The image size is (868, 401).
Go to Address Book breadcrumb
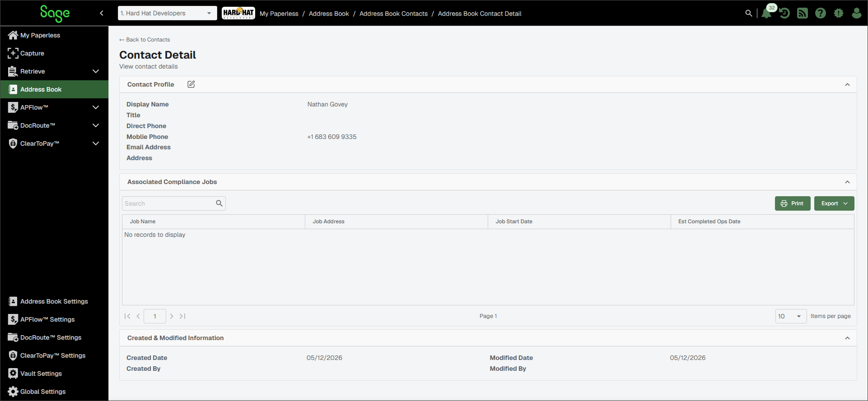click(x=329, y=14)
